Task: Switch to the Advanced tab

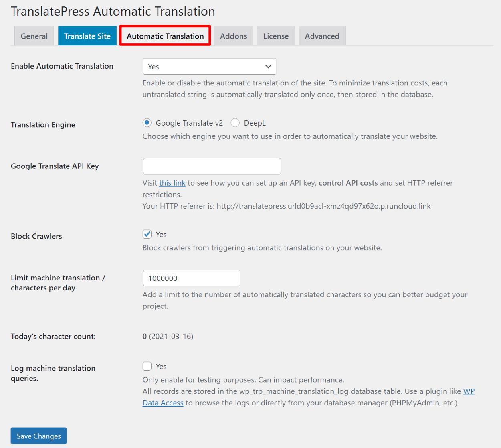Action: [x=322, y=36]
